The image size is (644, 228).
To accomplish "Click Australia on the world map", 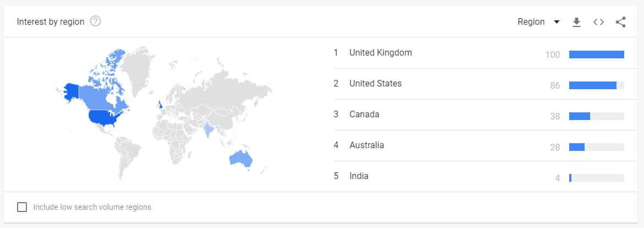I will 241,159.
